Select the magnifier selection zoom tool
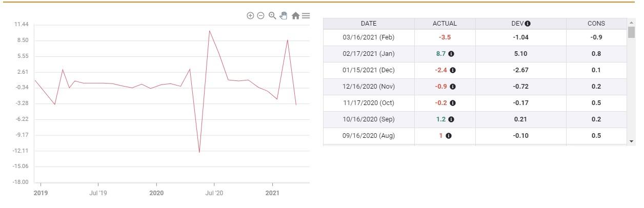 pyautogui.click(x=272, y=15)
